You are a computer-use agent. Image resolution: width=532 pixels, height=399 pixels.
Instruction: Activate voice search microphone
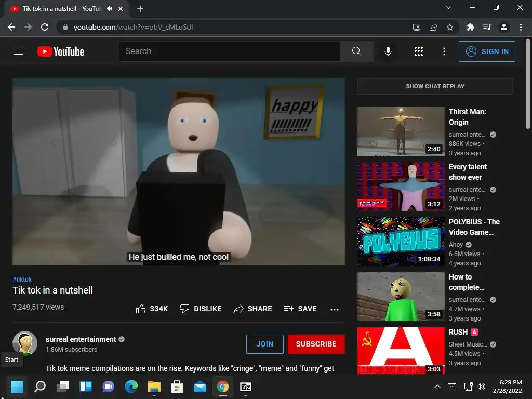pos(388,51)
